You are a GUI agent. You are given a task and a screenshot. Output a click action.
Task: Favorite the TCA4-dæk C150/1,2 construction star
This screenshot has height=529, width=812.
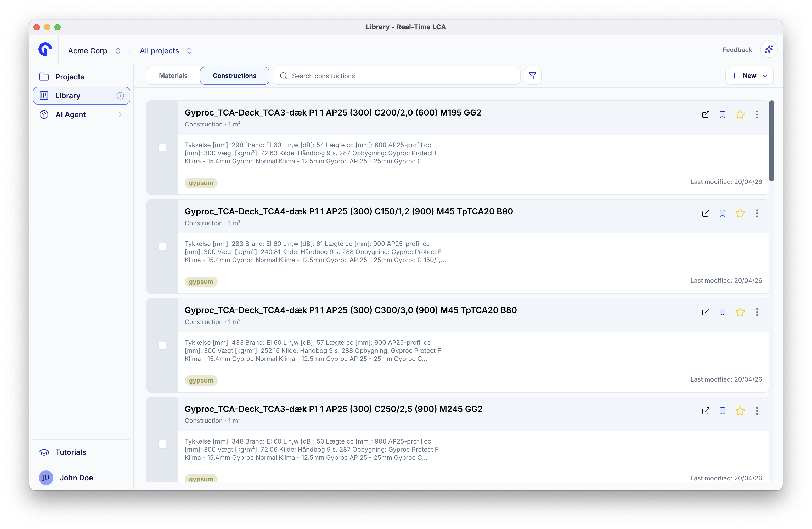(x=740, y=213)
